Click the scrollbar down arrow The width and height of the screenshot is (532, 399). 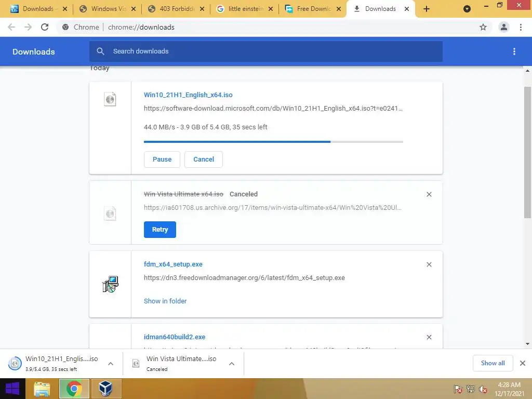click(x=527, y=344)
